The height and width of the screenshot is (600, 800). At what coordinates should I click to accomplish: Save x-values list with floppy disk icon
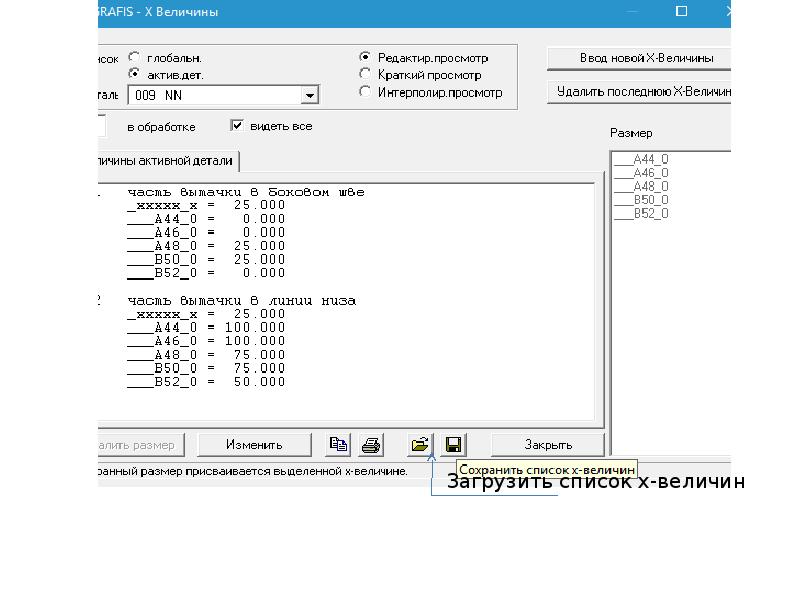[x=454, y=445]
